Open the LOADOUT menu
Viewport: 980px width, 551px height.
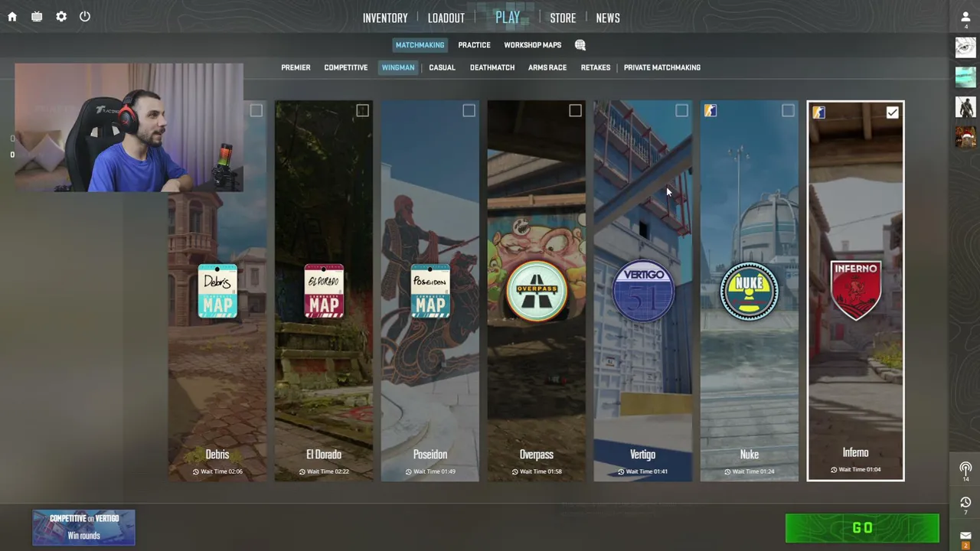(x=446, y=18)
